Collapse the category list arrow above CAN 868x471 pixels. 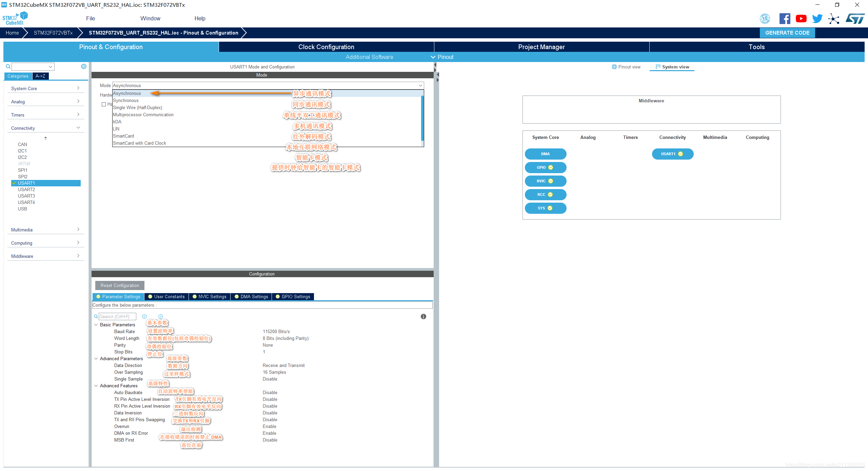pos(45,138)
